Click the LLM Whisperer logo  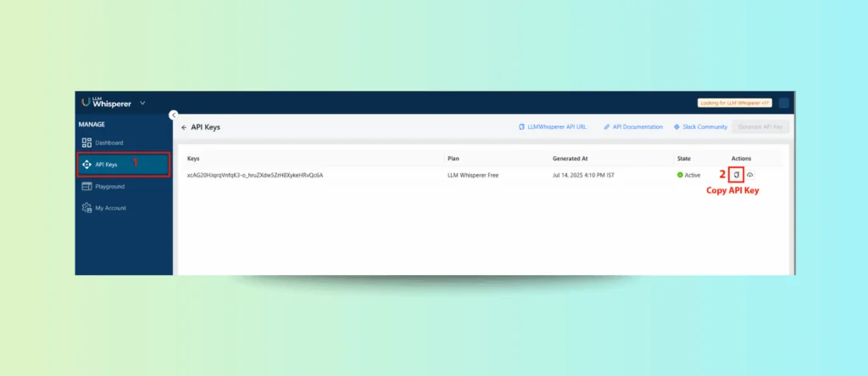106,103
